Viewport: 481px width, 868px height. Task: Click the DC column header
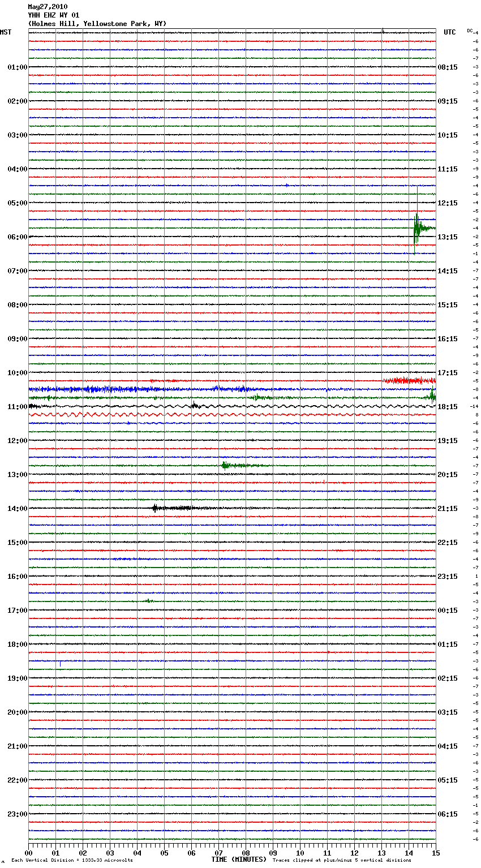pyautogui.click(x=470, y=31)
